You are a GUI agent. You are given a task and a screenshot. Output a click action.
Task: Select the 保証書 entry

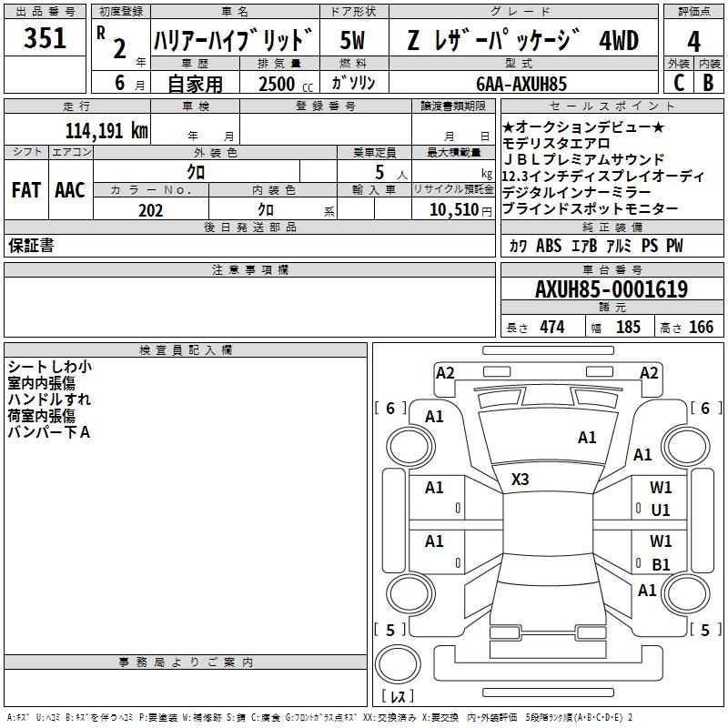31,246
